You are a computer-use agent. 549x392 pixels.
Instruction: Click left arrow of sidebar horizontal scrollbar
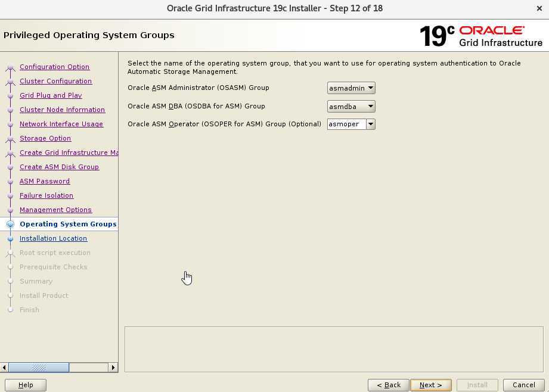(x=4, y=368)
